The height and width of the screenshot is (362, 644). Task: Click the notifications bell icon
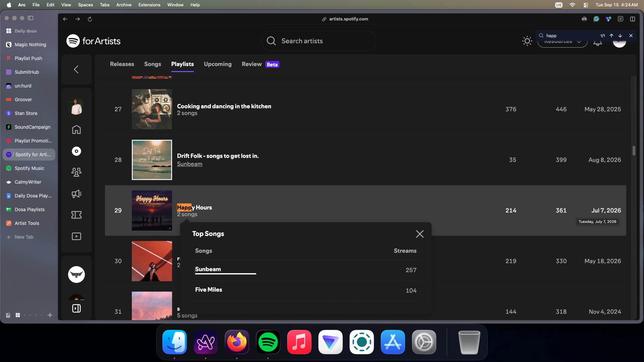pos(598,43)
